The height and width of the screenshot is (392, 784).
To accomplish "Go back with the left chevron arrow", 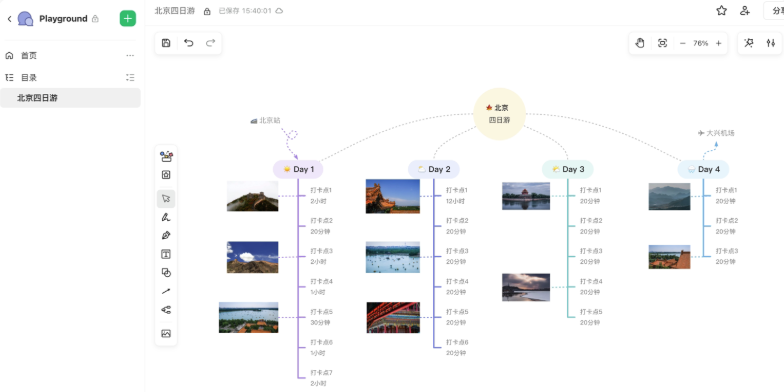I will click(9, 19).
